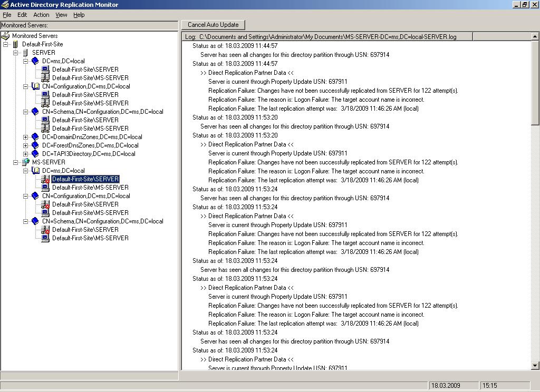Expand the DC=DomainDnsZones partition
The height and width of the screenshot is (392, 540).
point(25,137)
